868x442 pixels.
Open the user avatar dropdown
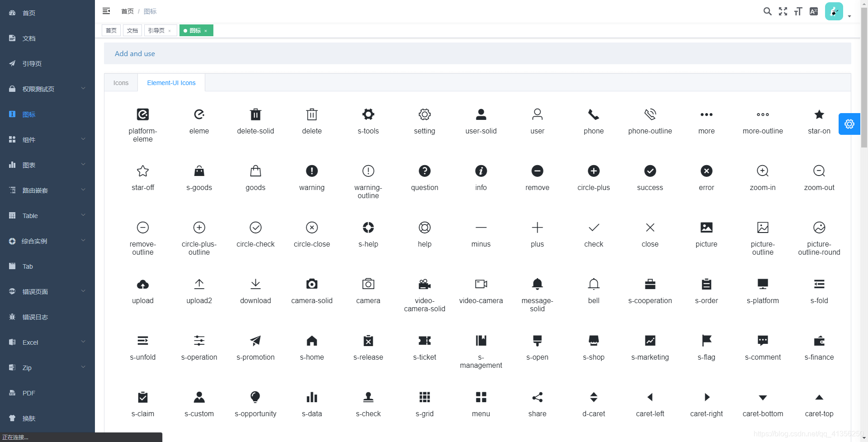point(838,12)
